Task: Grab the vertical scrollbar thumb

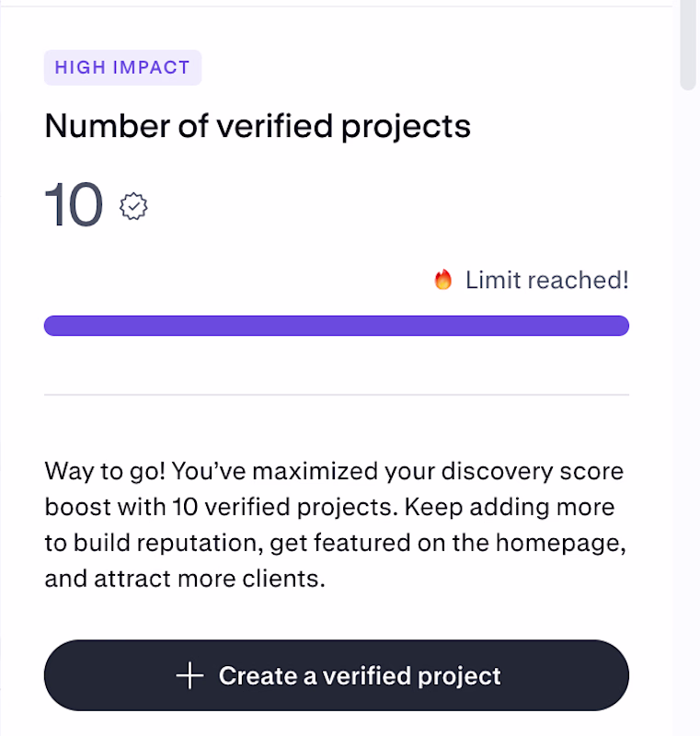Action: click(x=688, y=46)
